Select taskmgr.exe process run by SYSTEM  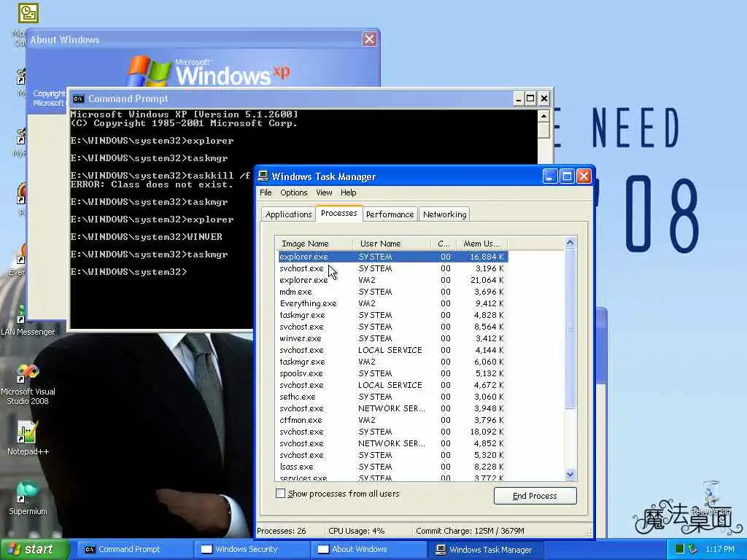[392, 315]
